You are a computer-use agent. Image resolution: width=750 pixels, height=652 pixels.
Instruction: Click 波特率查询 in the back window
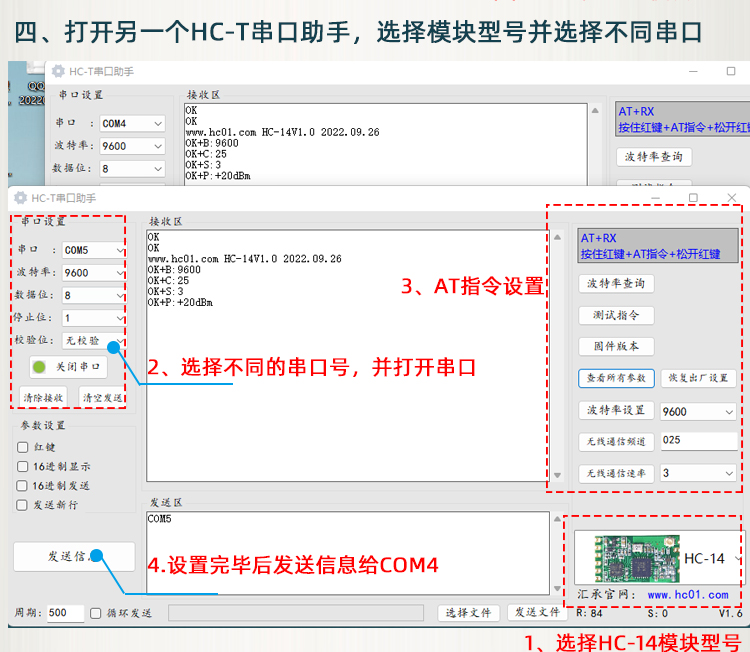tap(654, 157)
